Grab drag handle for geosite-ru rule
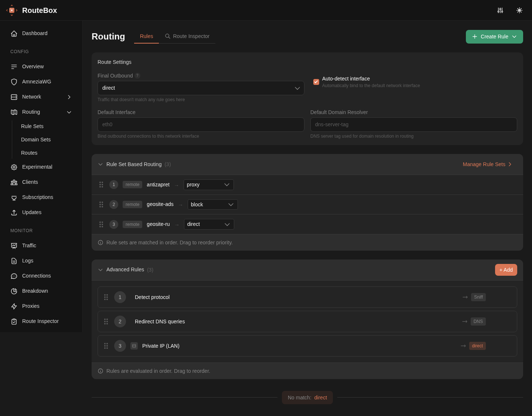Image resolution: width=532 pixels, height=416 pixels. 101,224
